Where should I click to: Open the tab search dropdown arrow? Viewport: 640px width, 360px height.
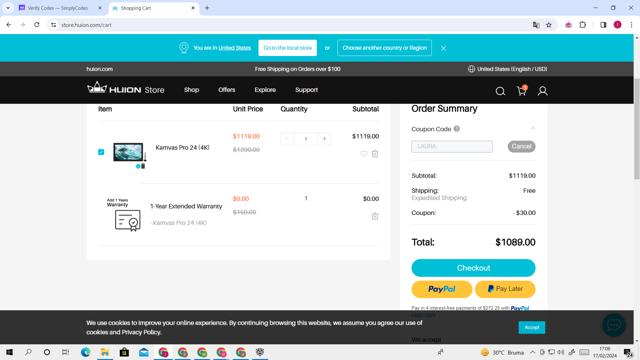click(8, 8)
